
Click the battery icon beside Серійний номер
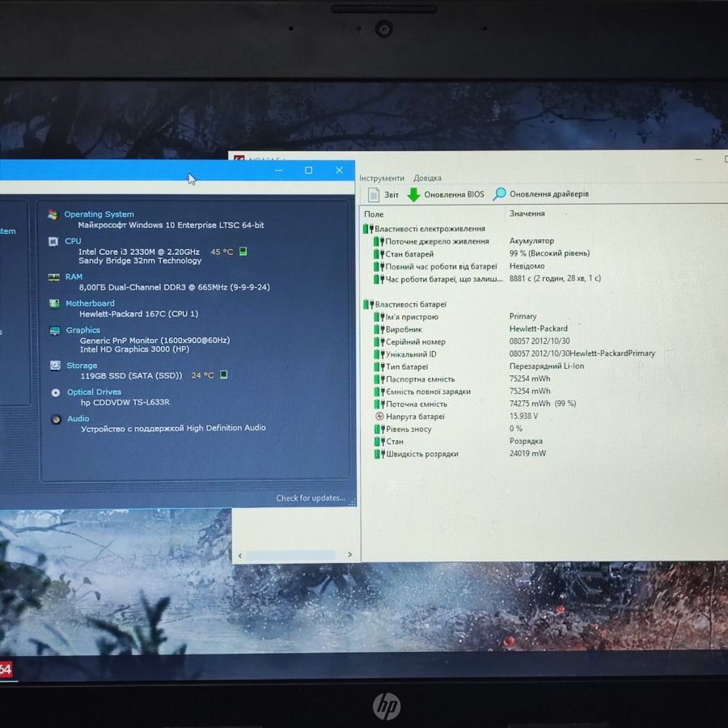coord(379,341)
